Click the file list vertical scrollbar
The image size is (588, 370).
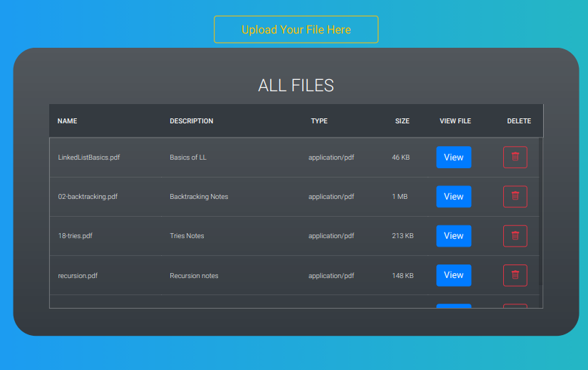541,212
